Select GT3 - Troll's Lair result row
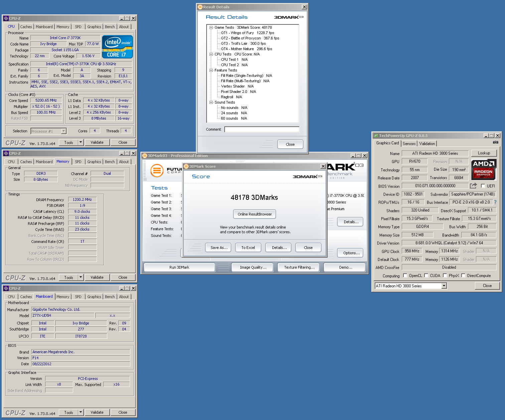 (x=243, y=43)
